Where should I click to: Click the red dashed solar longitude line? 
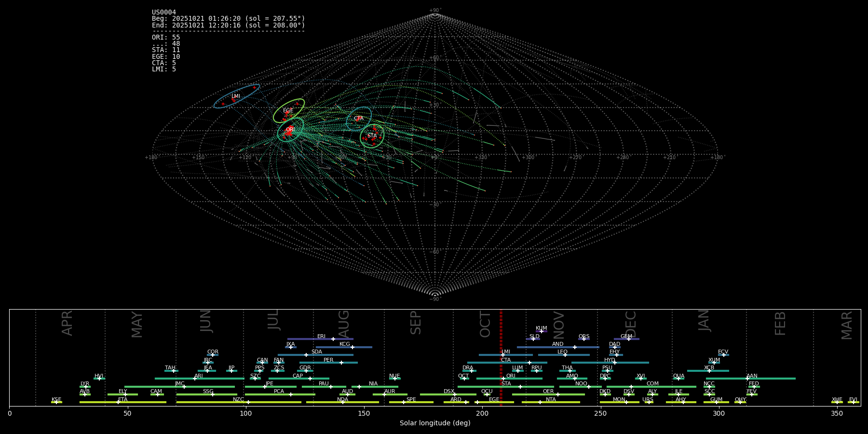501,357
